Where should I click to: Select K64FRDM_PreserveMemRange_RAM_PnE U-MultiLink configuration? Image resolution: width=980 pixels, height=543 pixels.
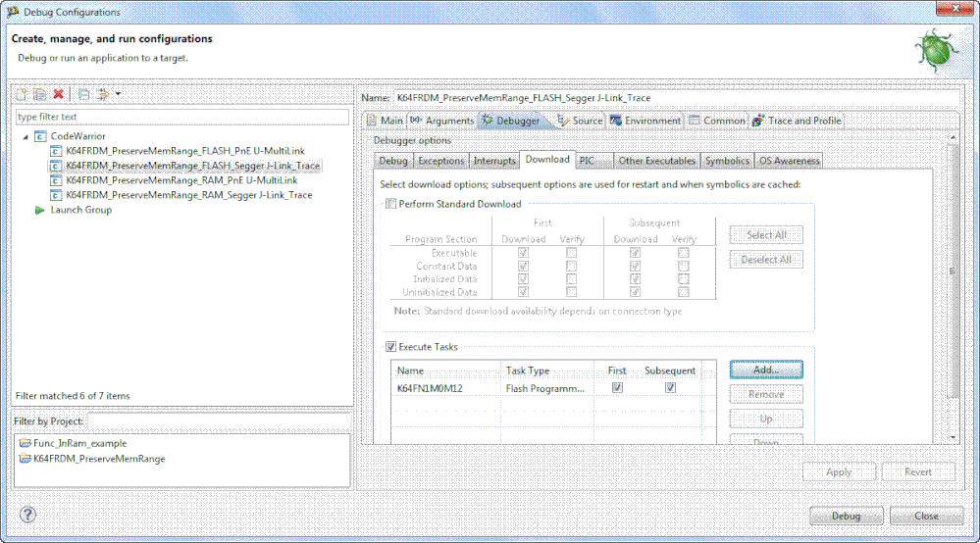pyautogui.click(x=181, y=180)
